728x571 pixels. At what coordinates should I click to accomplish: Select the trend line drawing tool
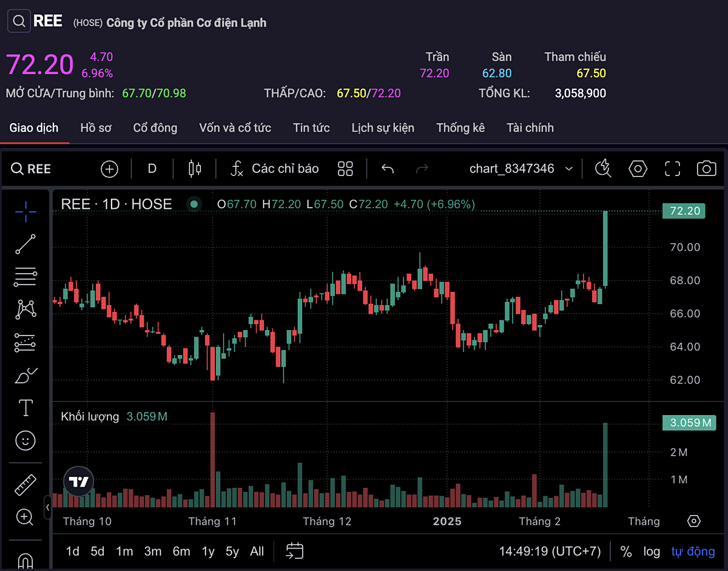[25, 244]
